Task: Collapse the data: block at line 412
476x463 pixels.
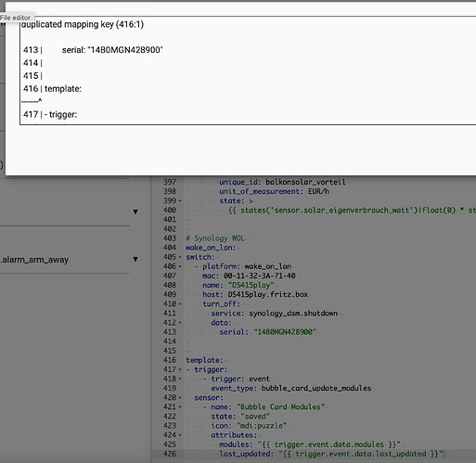Action: [180, 323]
